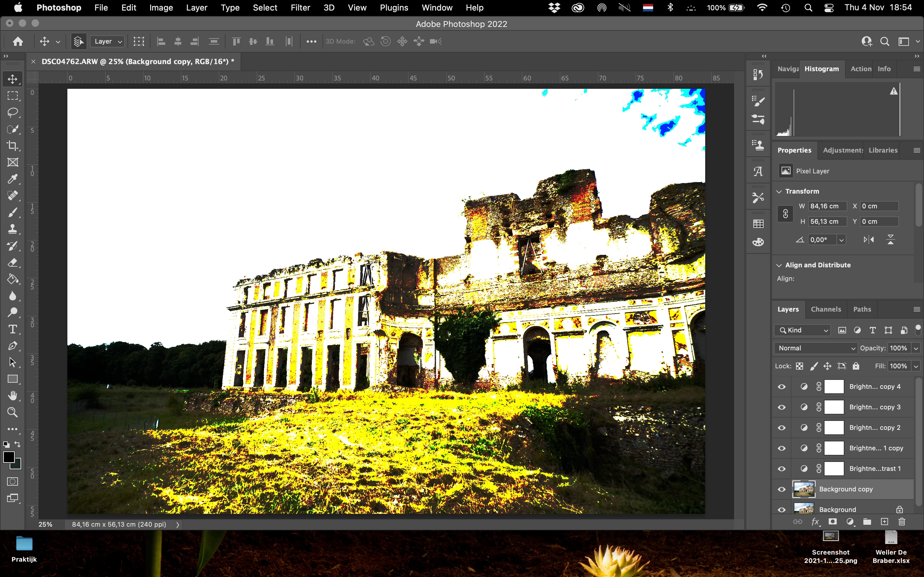The image size is (924, 577).
Task: Select the Eyedropper tool
Action: click(13, 179)
